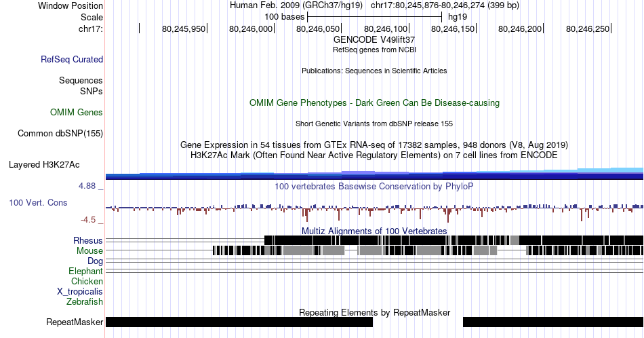Click the 100 Vert. Cons track label
Viewport: 644px width, 338px height.
click(x=38, y=202)
